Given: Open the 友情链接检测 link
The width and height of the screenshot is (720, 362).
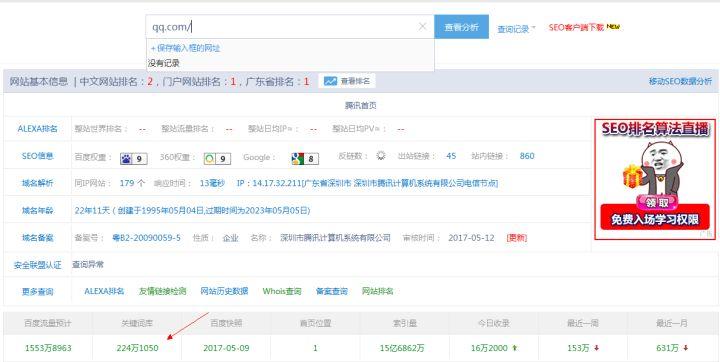Looking at the screenshot, I should [x=163, y=291].
